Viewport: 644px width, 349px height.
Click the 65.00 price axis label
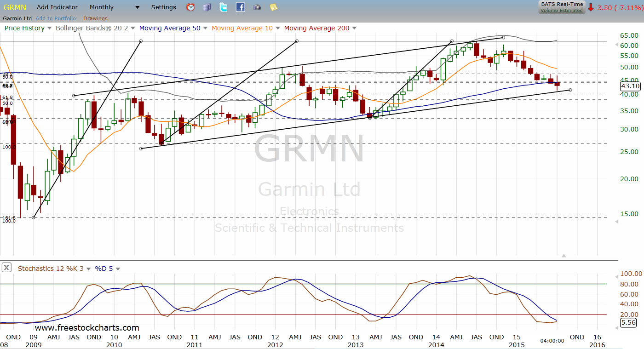coord(629,35)
